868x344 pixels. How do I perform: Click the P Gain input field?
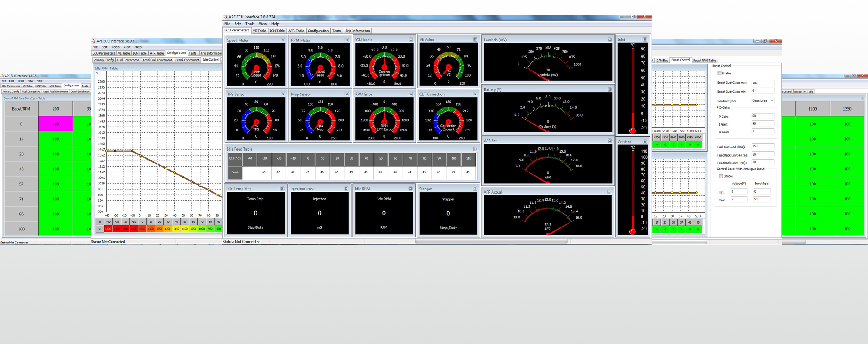tap(763, 116)
